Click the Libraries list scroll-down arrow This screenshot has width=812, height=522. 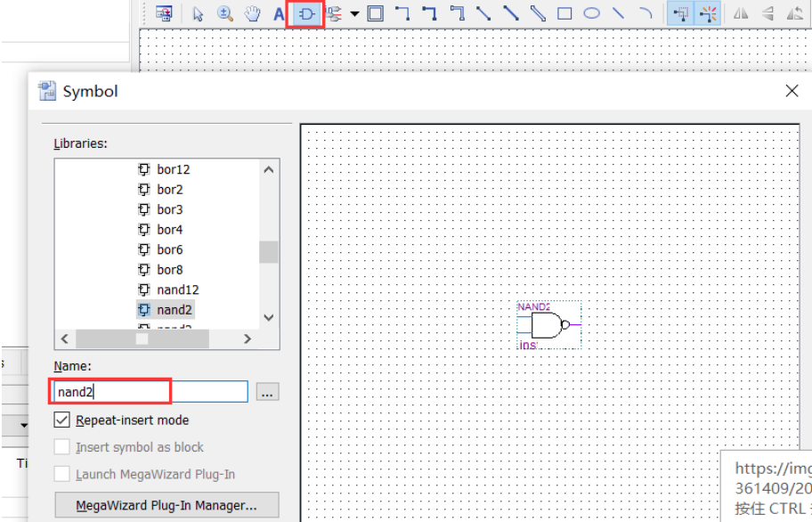(x=269, y=317)
